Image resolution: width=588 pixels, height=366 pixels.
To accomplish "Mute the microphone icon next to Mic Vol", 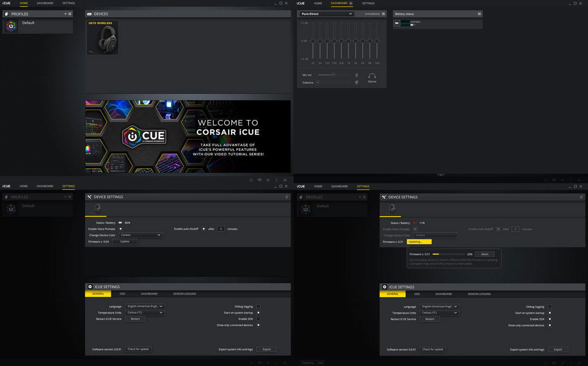I will pos(357,75).
